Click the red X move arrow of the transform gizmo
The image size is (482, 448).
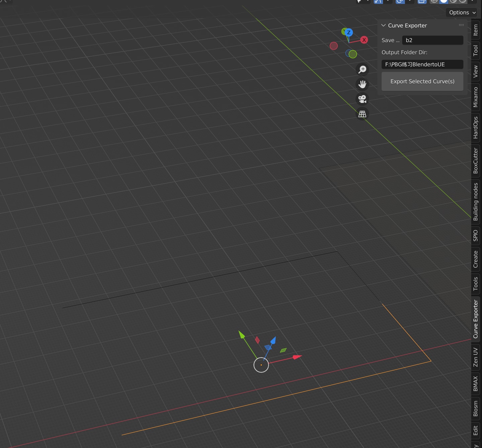pyautogui.click(x=297, y=357)
